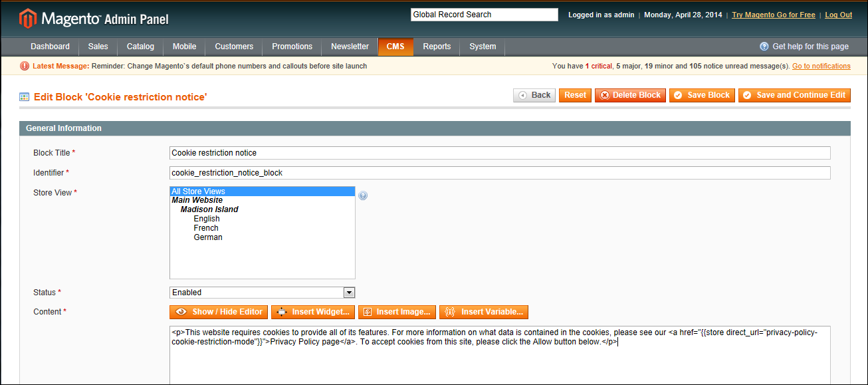Screen dimensions: 868x385
Task: Open the Mobile menu
Action: tap(184, 47)
